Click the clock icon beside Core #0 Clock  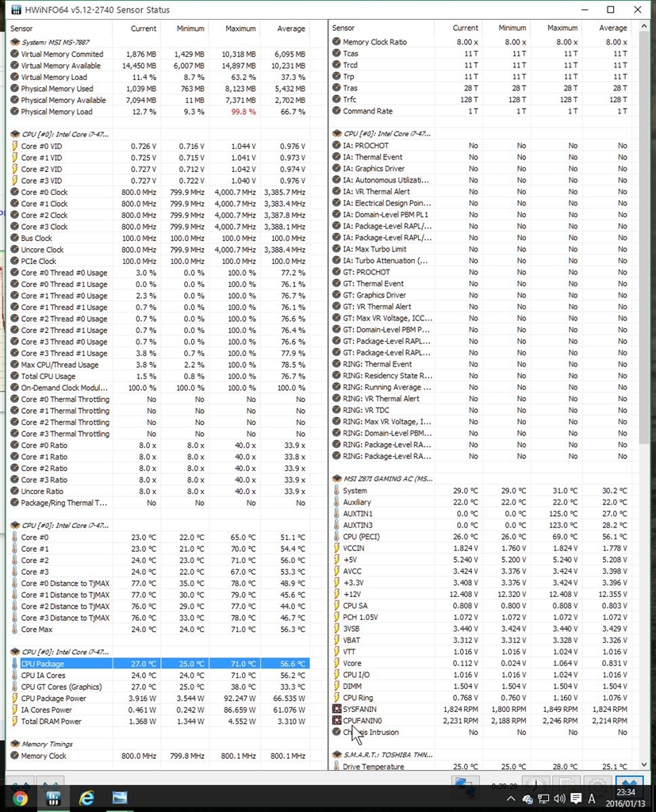click(x=15, y=192)
